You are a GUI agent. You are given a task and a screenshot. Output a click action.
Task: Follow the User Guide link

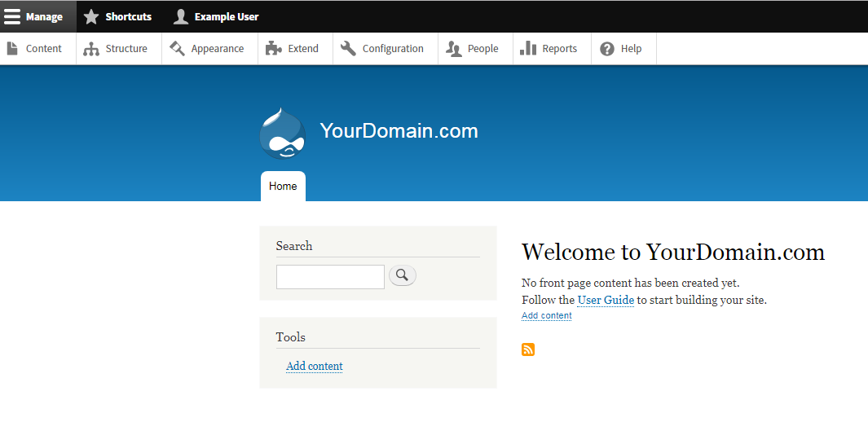click(606, 301)
